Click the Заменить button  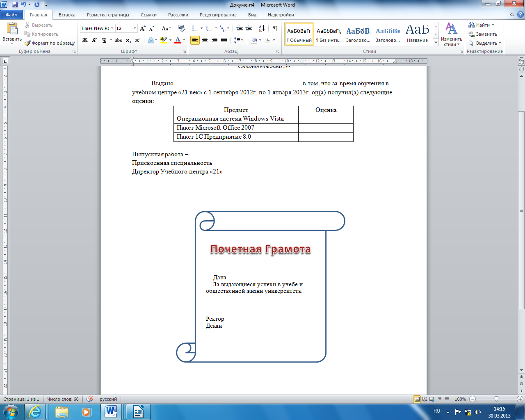[483, 34]
